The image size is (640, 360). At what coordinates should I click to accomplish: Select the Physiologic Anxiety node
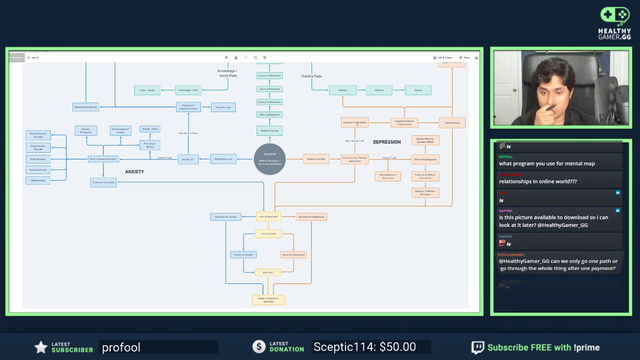pos(150,145)
